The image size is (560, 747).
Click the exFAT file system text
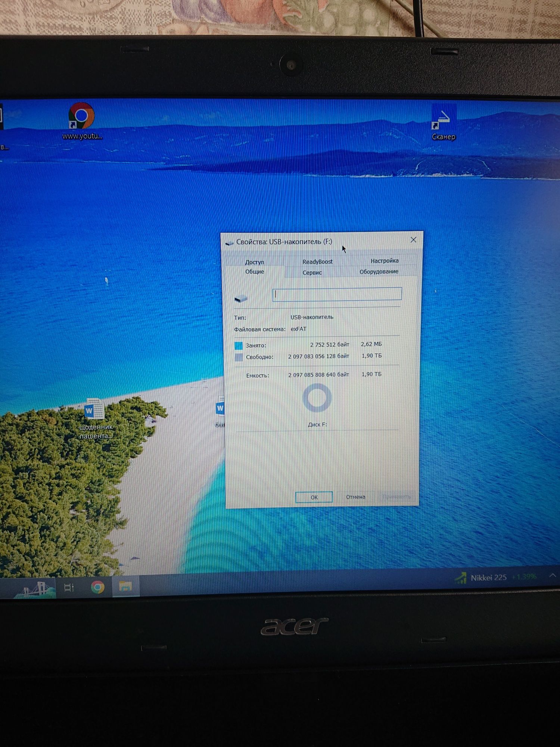tap(298, 329)
